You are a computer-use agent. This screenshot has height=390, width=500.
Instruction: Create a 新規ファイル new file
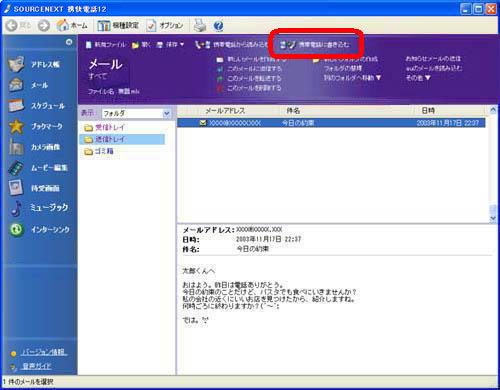click(105, 45)
